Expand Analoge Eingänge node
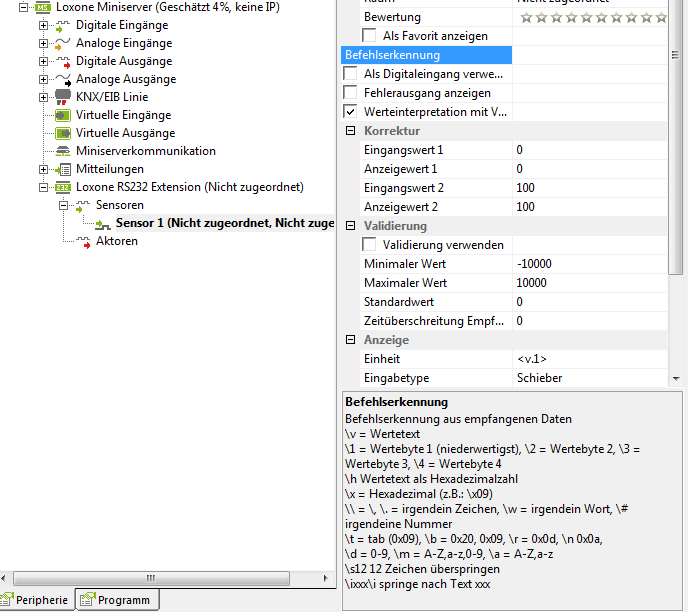688x612 pixels. [x=43, y=43]
